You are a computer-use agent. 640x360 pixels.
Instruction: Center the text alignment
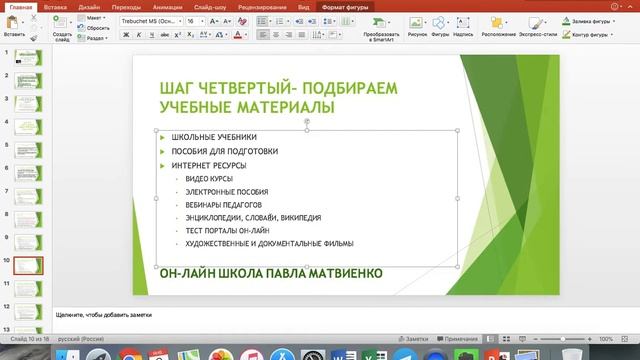[x=276, y=35]
